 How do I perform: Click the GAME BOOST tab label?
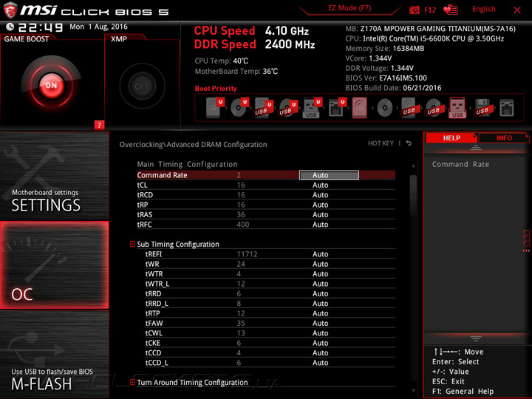pyautogui.click(x=27, y=39)
